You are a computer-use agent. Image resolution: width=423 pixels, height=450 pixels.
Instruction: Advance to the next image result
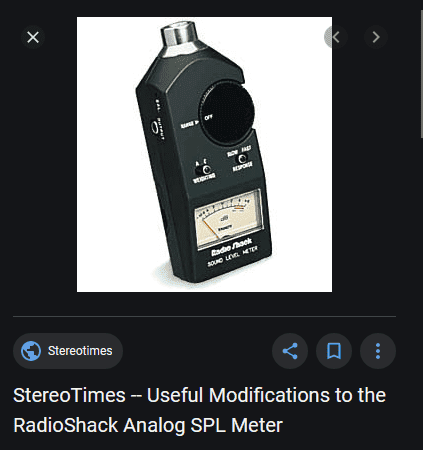coord(376,37)
